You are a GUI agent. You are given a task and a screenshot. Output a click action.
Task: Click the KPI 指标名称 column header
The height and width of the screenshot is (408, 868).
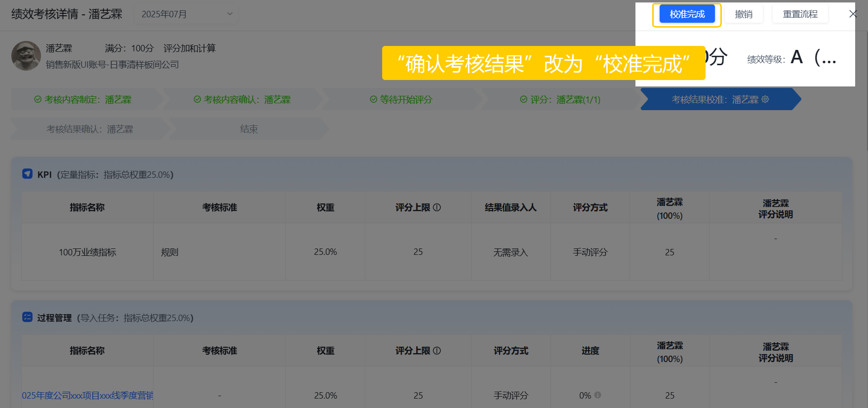[x=87, y=207]
